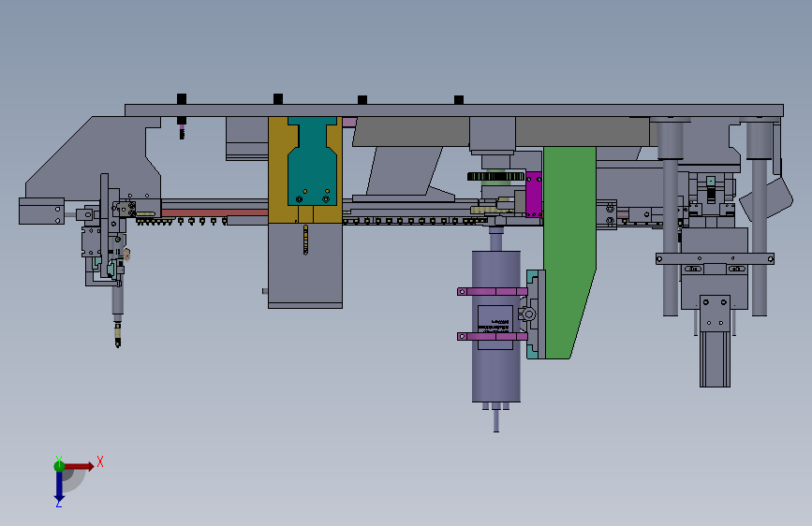Image resolution: width=812 pixels, height=526 pixels.
Task: Select the teal mounting plate behind the motor
Action: pyautogui.click(x=534, y=314)
